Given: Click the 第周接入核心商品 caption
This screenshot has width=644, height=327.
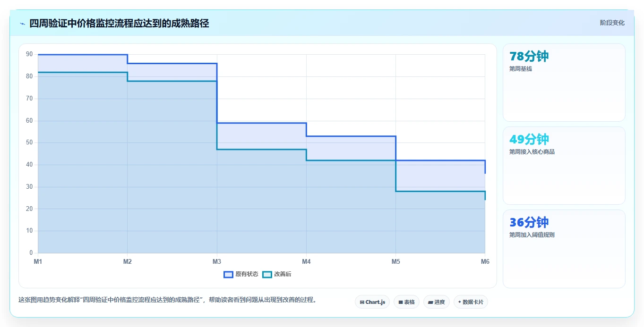Looking at the screenshot, I should click(532, 152).
